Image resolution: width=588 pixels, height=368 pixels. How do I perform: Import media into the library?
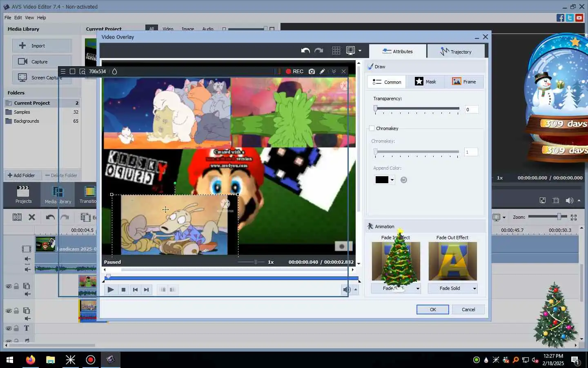(x=42, y=45)
